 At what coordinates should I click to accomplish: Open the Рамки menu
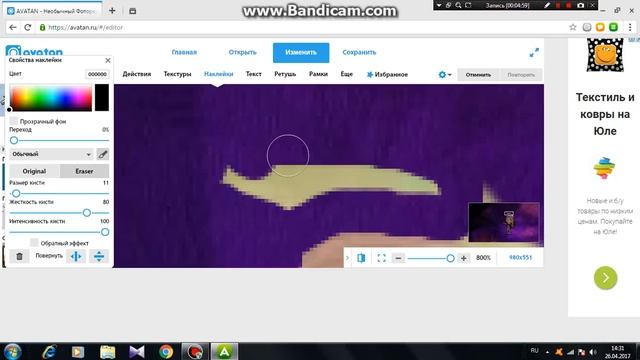318,74
